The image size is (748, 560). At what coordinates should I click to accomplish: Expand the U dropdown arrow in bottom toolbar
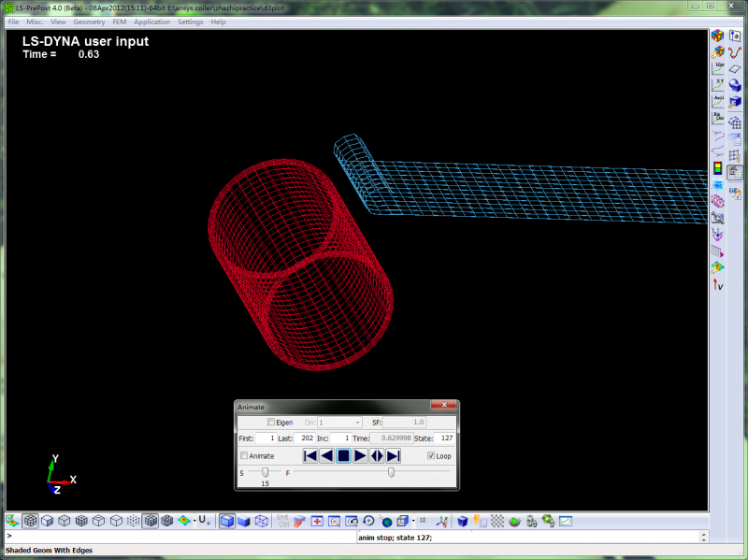click(x=209, y=522)
